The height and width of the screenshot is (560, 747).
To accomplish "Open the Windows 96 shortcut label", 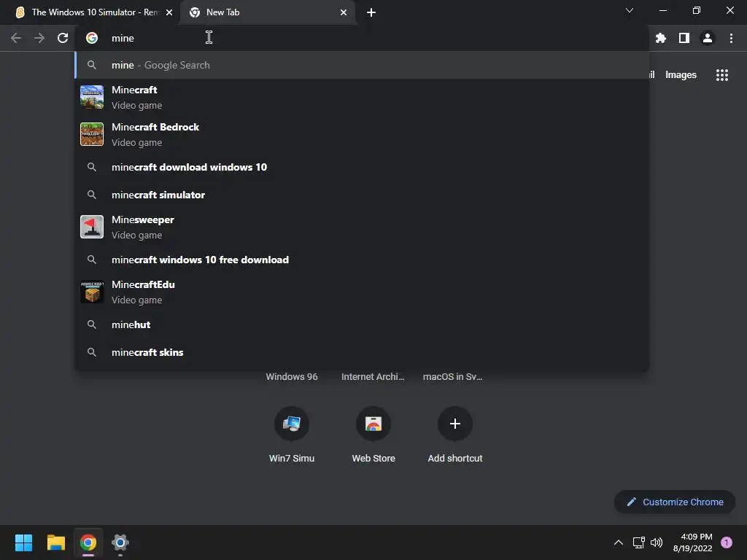I will pos(292,377).
